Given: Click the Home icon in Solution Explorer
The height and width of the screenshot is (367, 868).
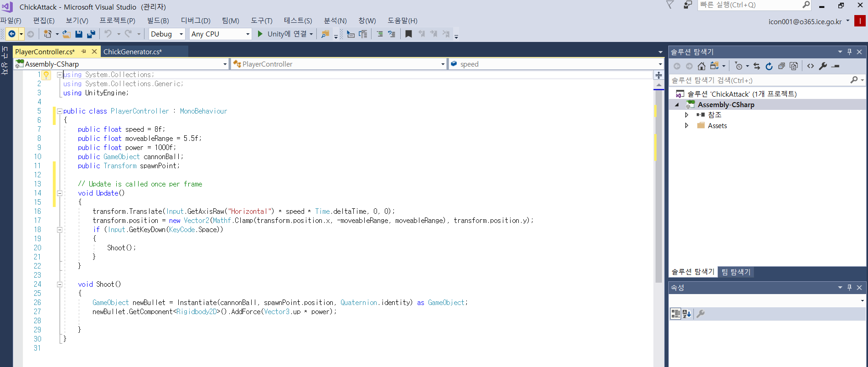Looking at the screenshot, I should 702,66.
